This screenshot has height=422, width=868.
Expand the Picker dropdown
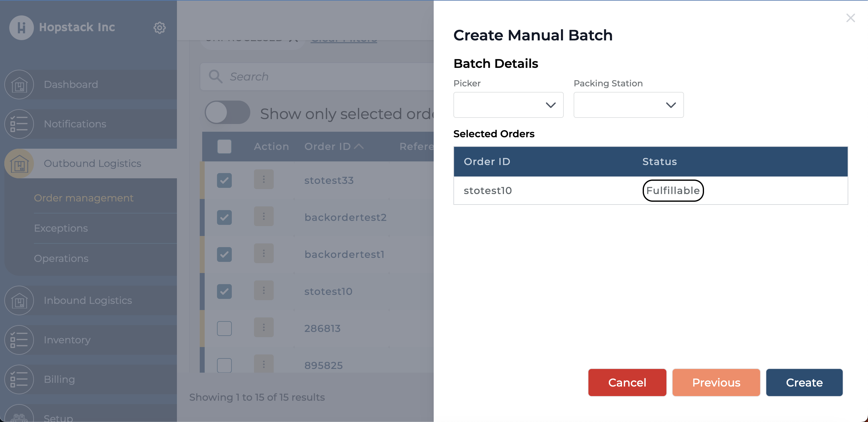point(508,105)
